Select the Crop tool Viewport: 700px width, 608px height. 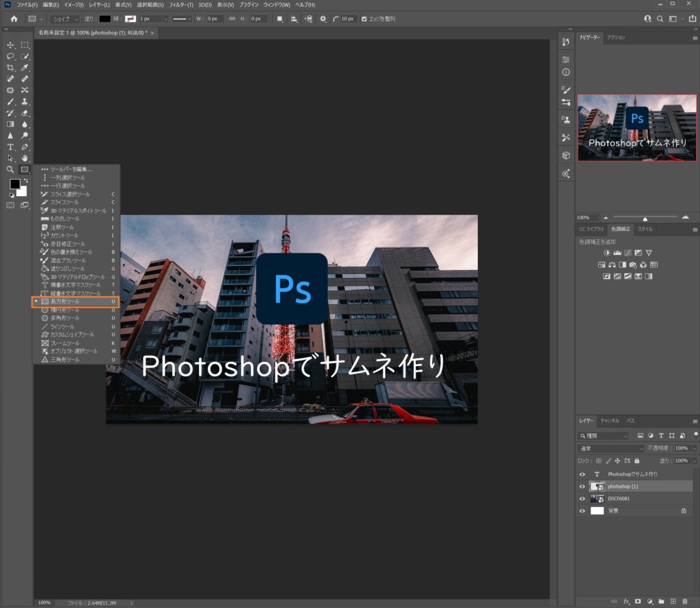[x=10, y=68]
